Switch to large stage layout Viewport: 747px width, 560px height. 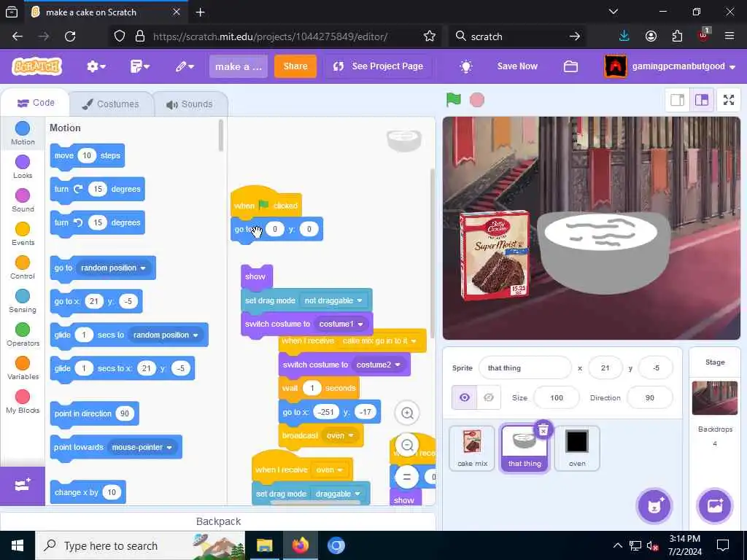701,100
